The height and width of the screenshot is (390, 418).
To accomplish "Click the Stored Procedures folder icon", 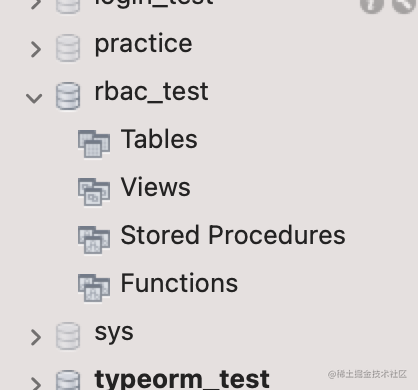I will 94,240.
